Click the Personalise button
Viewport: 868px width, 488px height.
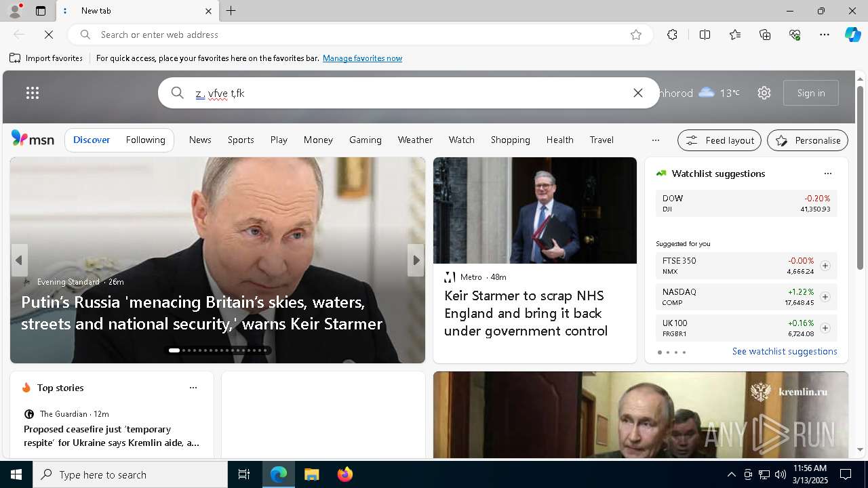808,140
